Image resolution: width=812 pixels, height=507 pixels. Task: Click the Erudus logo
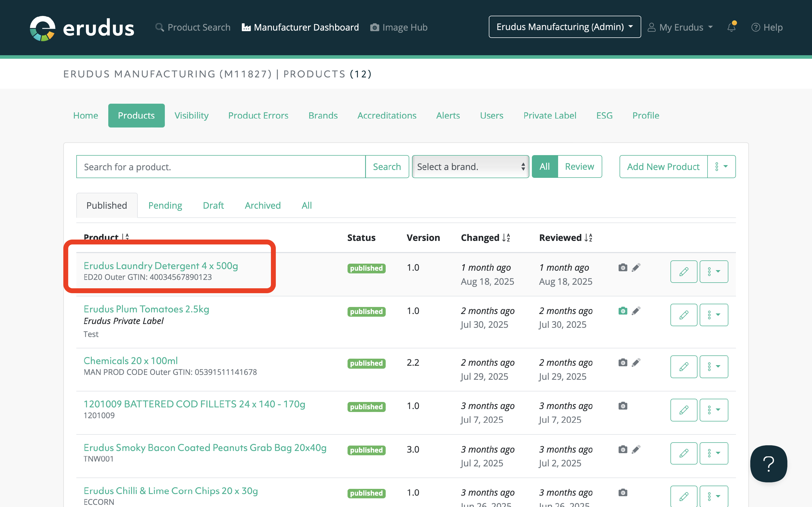tap(82, 28)
